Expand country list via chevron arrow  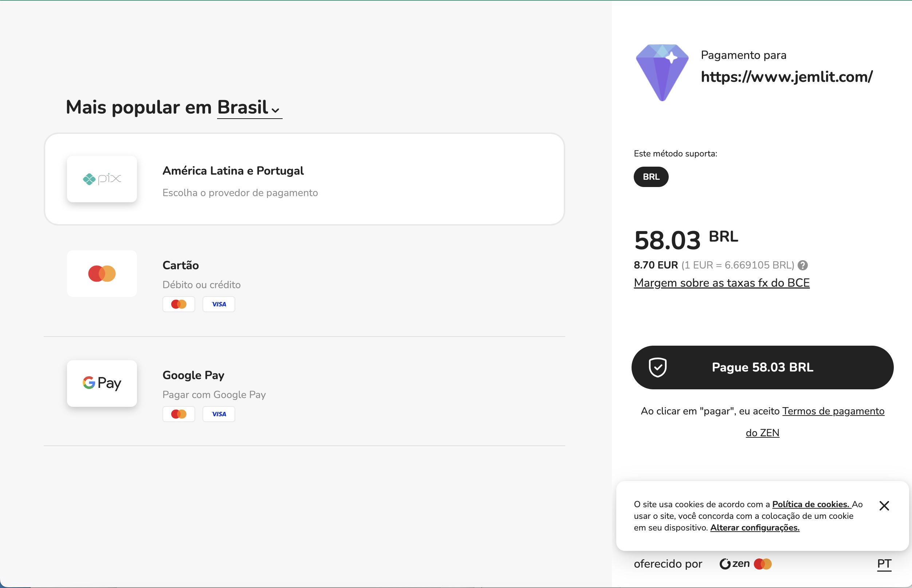[275, 110]
